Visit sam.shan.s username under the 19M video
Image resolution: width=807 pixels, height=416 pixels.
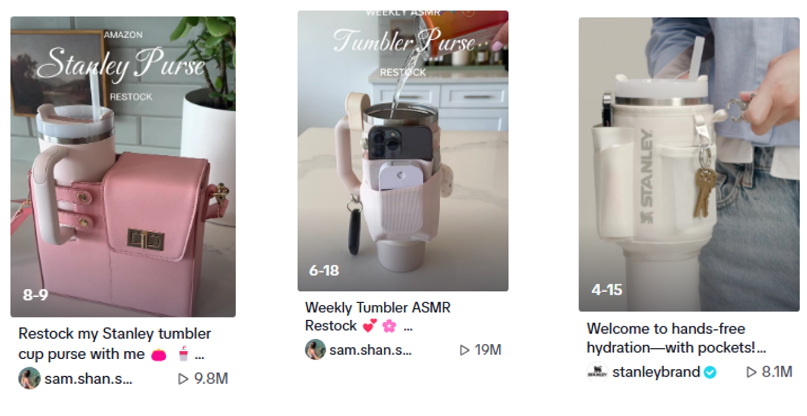coord(371,350)
